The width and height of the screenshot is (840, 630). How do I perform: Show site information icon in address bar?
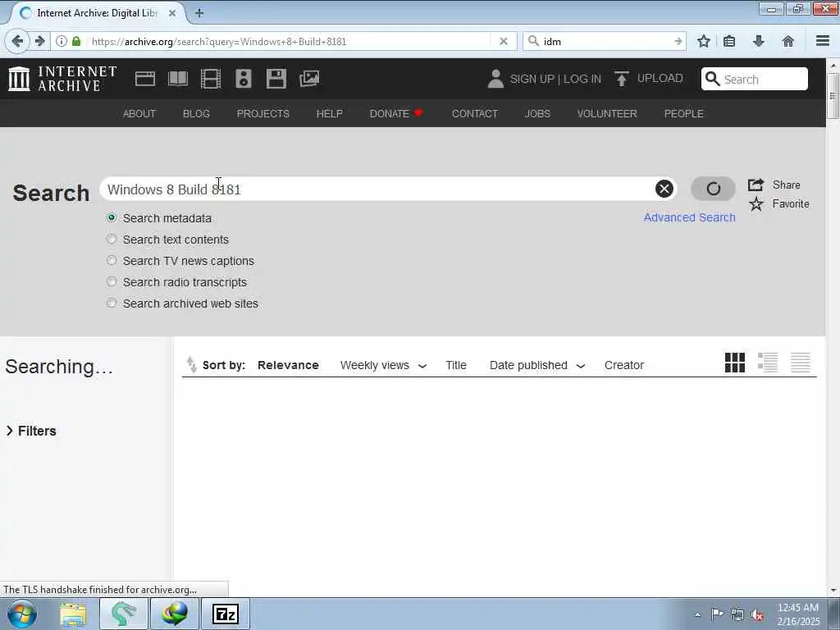pos(62,41)
